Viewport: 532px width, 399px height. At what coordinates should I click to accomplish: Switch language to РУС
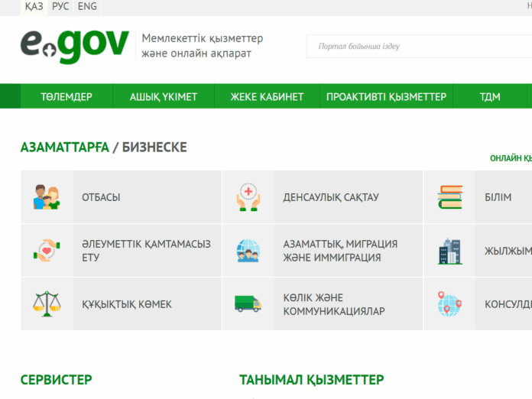pos(60,7)
